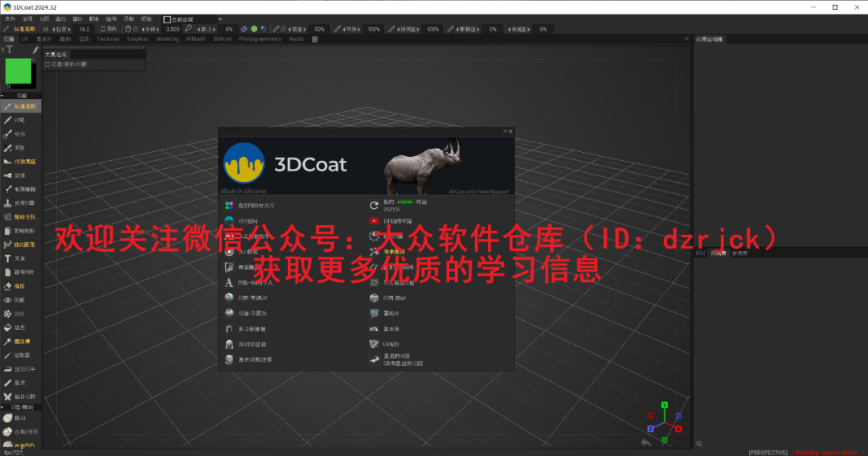Select the Smudge tool
Image resolution: width=868 pixels, height=456 pixels.
click(20, 175)
